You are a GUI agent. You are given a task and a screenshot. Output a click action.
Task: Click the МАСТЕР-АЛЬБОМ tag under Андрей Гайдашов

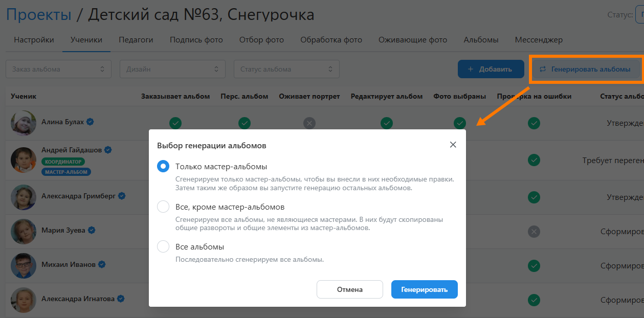coord(66,172)
